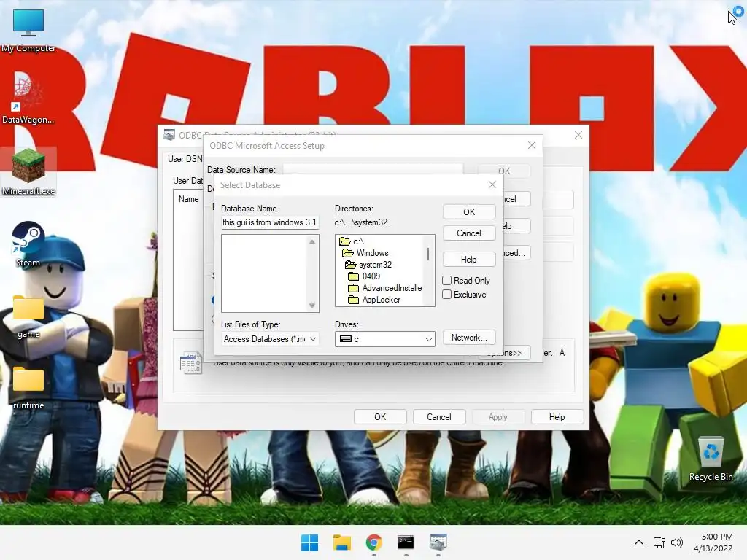Click the Data Source Name field
The height and width of the screenshot is (560, 747).
[373, 169]
